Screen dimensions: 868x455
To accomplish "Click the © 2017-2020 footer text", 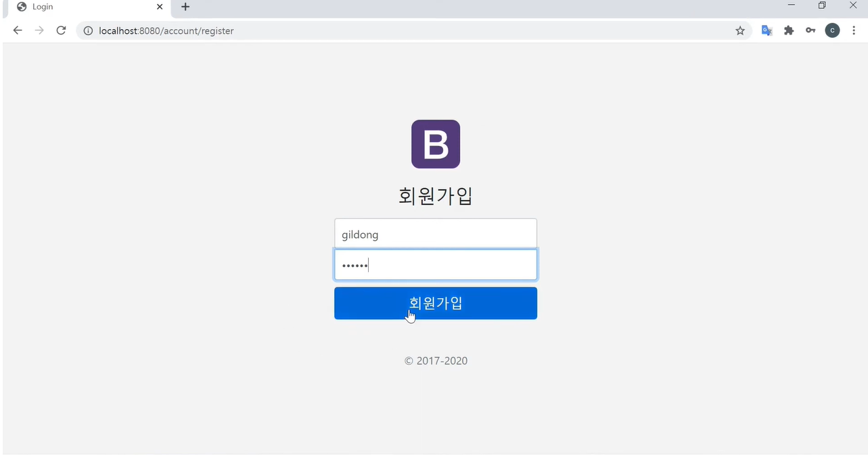I will pos(436,361).
